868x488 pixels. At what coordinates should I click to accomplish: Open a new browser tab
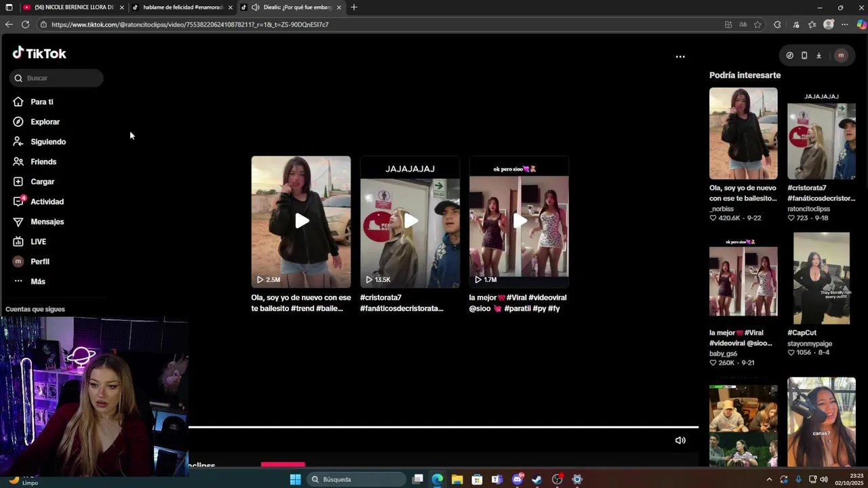pos(354,7)
